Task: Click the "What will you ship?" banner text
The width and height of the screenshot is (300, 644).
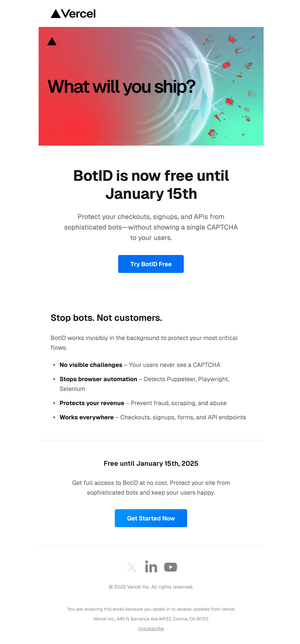Action: tap(121, 87)
